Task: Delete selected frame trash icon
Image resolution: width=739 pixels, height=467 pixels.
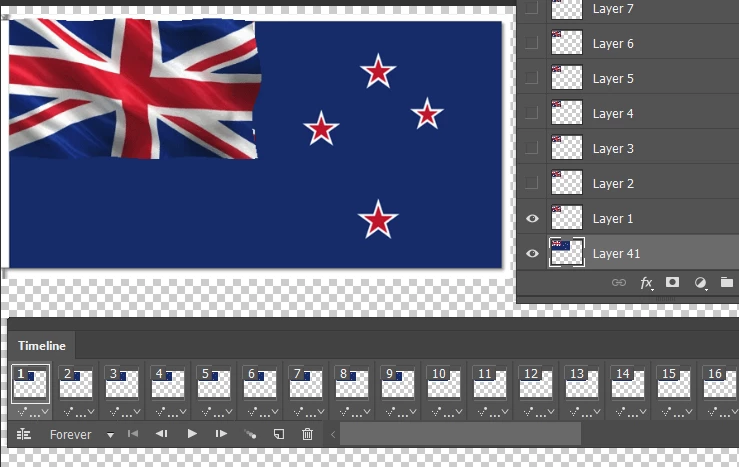Action: tap(307, 434)
